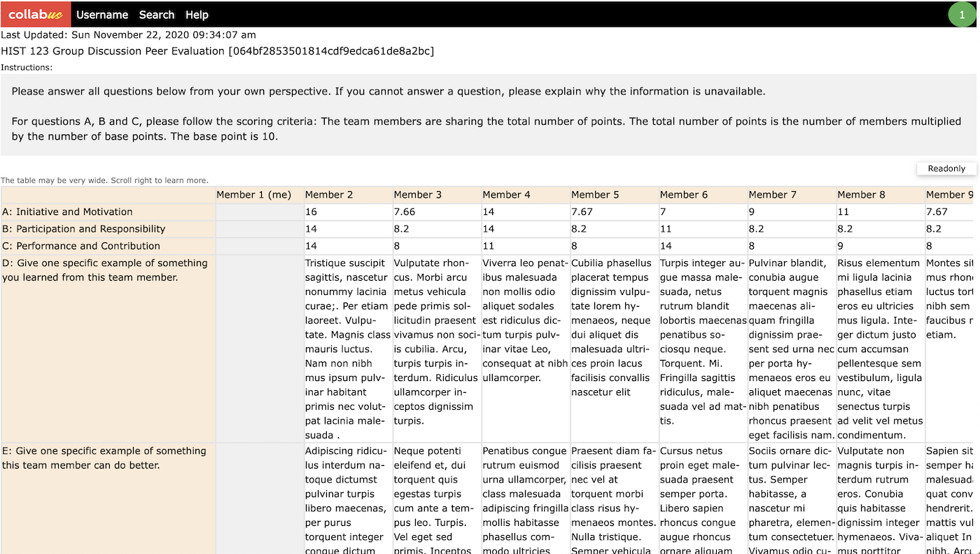Select the Member 8 column header
The height and width of the screenshot is (554, 980).
(881, 195)
